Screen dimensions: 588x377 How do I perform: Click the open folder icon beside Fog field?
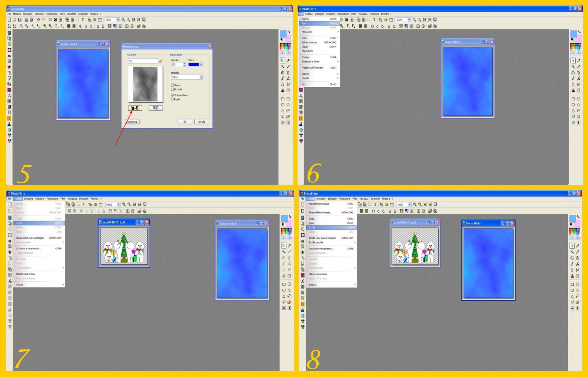(x=161, y=61)
